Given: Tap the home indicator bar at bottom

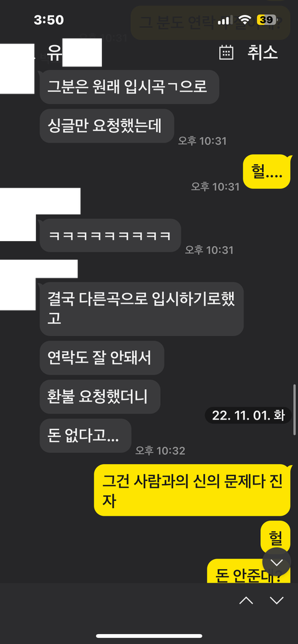Looking at the screenshot, I should point(149,636).
